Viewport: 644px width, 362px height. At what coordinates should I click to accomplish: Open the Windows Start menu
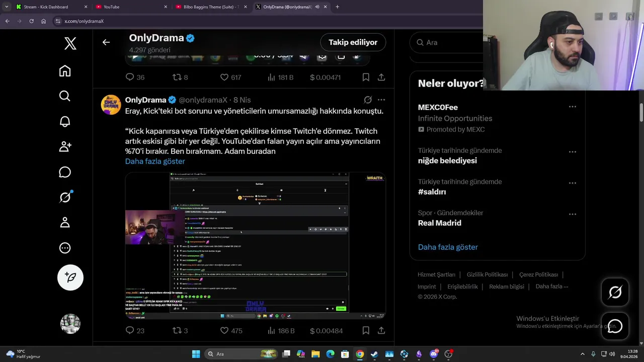point(196,354)
